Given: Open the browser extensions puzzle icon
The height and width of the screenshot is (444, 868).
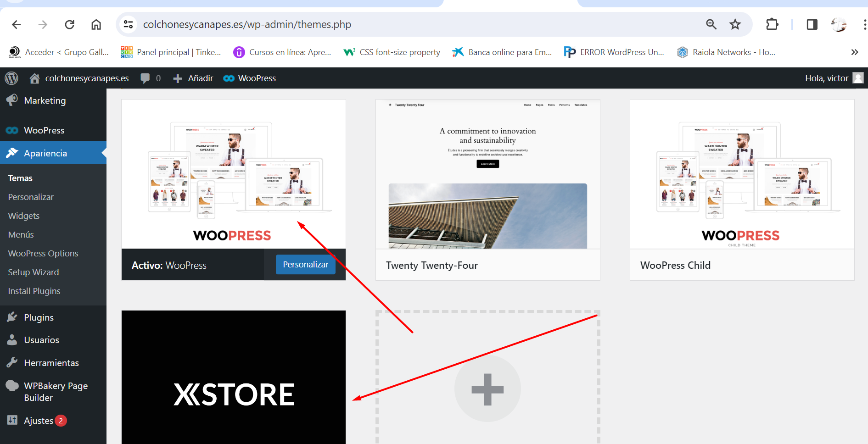Looking at the screenshot, I should (x=773, y=25).
